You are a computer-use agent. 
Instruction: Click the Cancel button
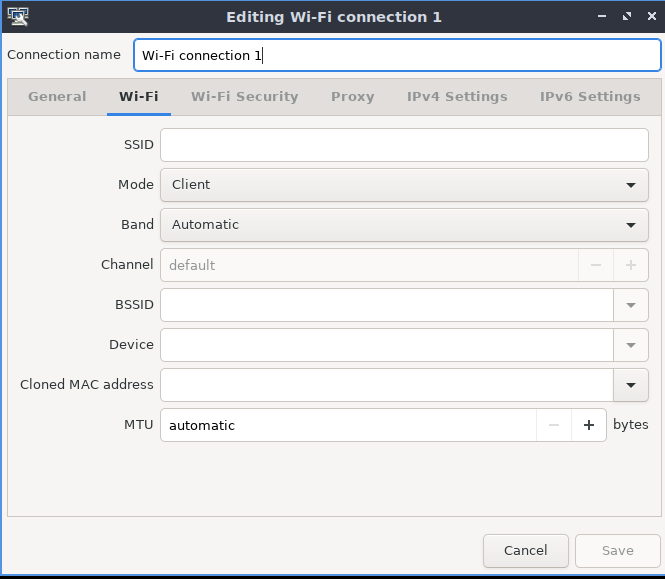coord(525,551)
